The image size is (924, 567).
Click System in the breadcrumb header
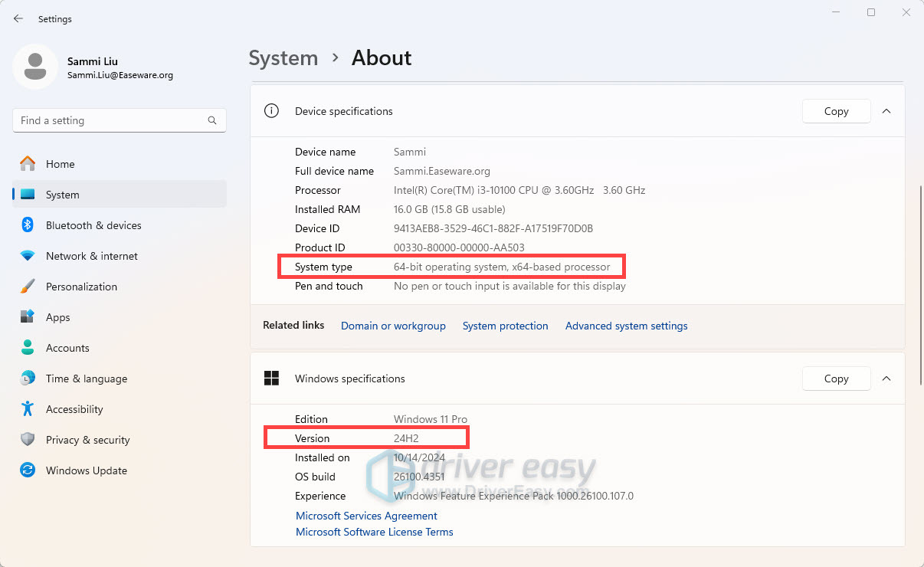click(283, 58)
